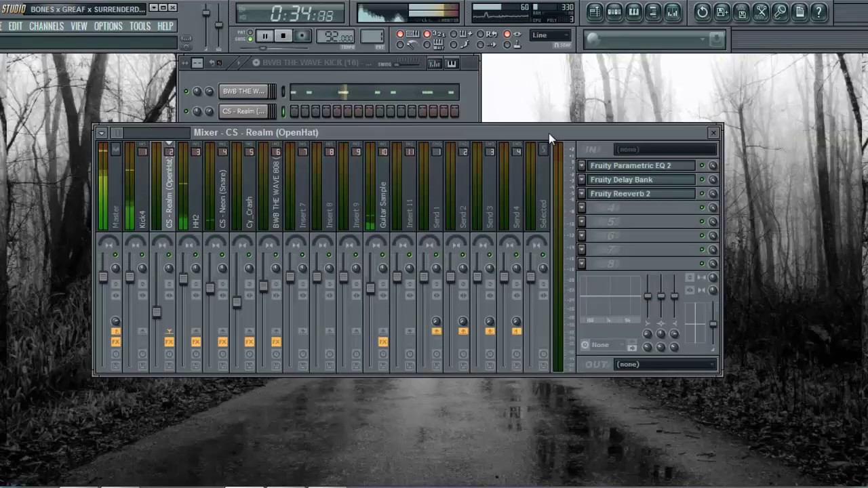Open the TOOLS menu

(x=140, y=26)
